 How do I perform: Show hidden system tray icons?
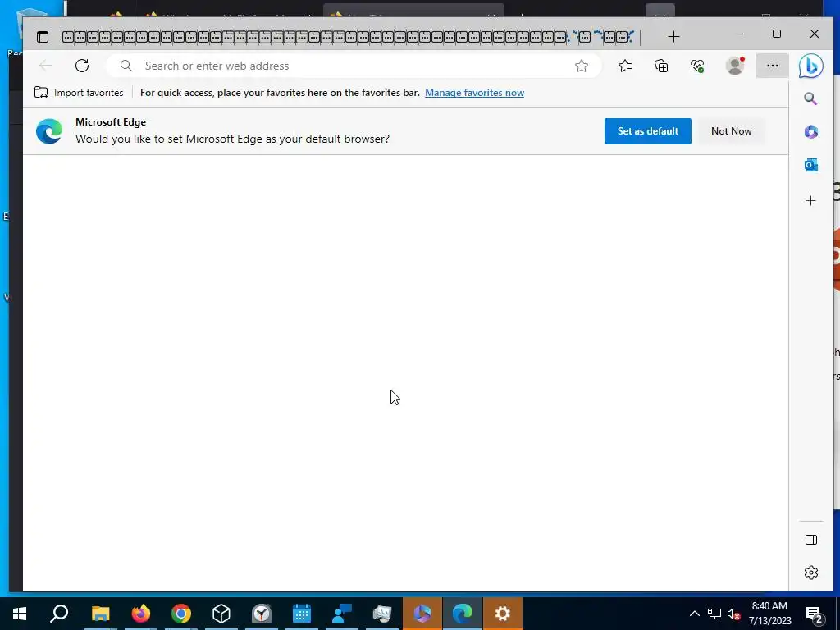coord(694,614)
